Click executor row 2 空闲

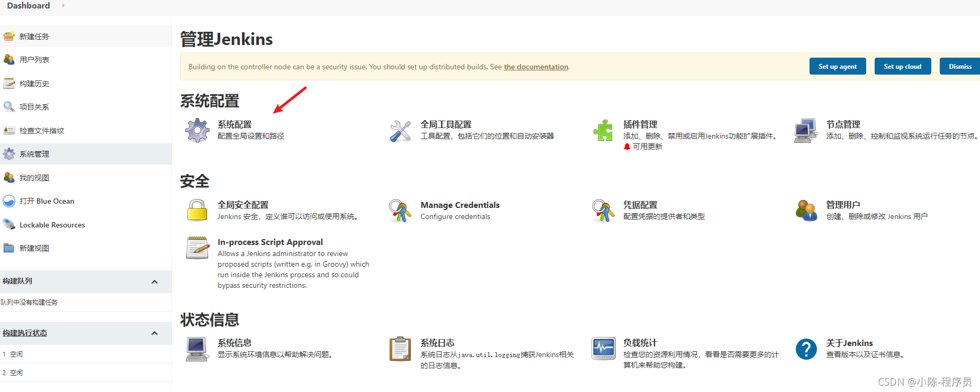(x=86, y=373)
